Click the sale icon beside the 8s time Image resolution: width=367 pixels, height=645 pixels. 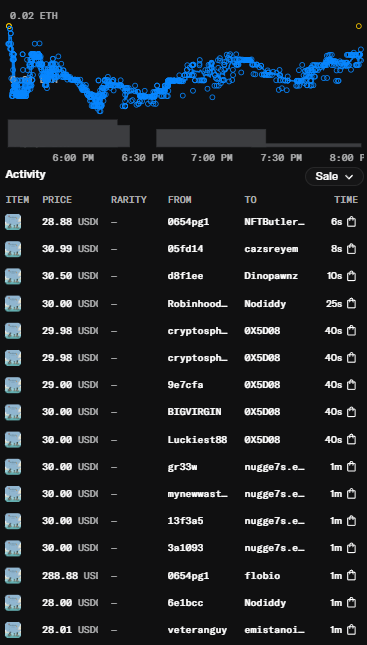pyautogui.click(x=351, y=249)
